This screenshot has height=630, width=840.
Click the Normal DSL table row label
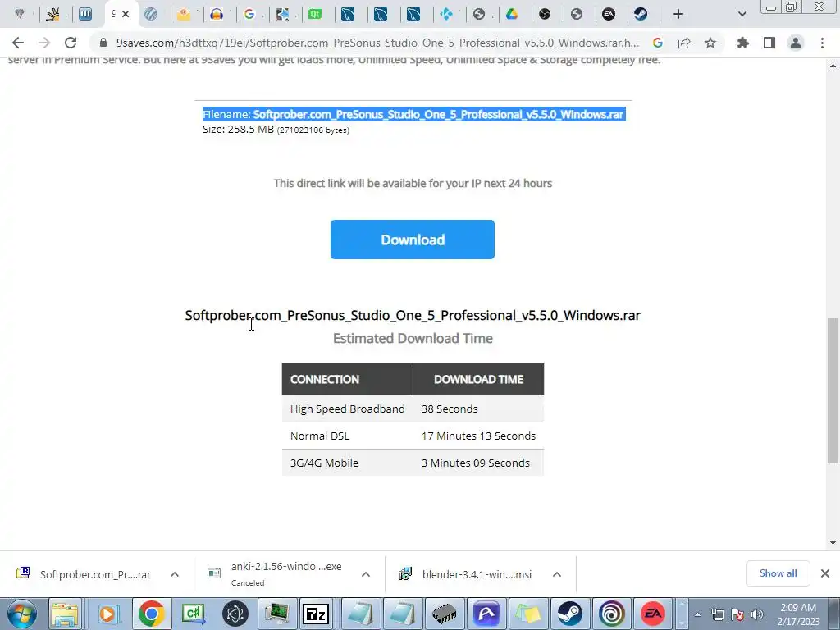point(320,436)
